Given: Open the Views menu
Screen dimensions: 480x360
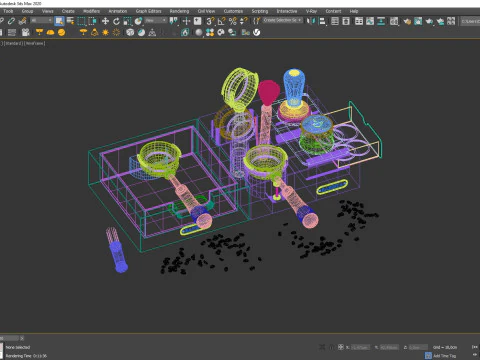Looking at the screenshot, I should click(x=48, y=11).
